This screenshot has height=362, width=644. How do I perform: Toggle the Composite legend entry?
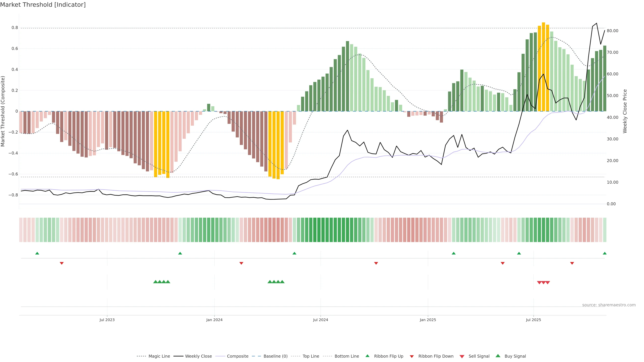(237, 356)
